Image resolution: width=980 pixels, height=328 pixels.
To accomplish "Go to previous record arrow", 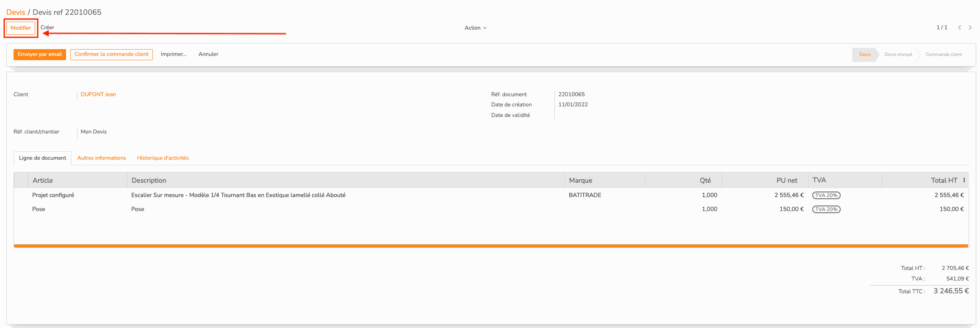I will coord(959,28).
